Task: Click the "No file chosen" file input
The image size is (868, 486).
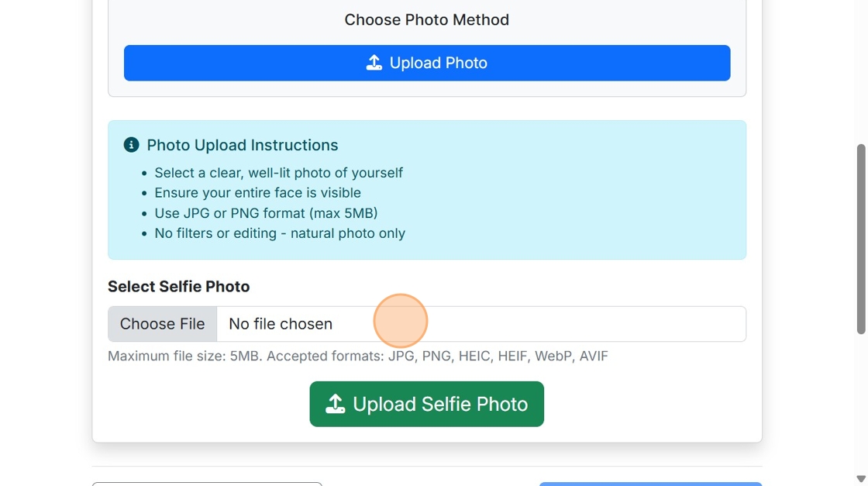Action: 480,324
